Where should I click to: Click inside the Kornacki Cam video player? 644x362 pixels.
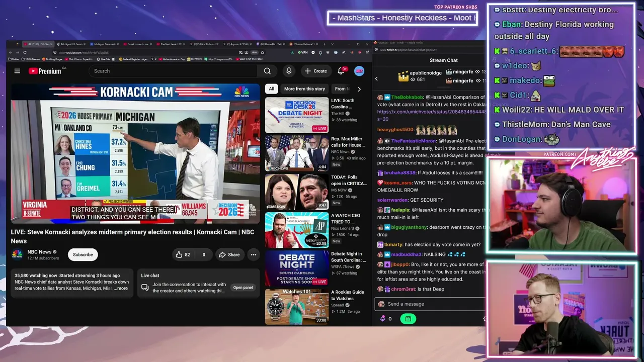coord(135,153)
